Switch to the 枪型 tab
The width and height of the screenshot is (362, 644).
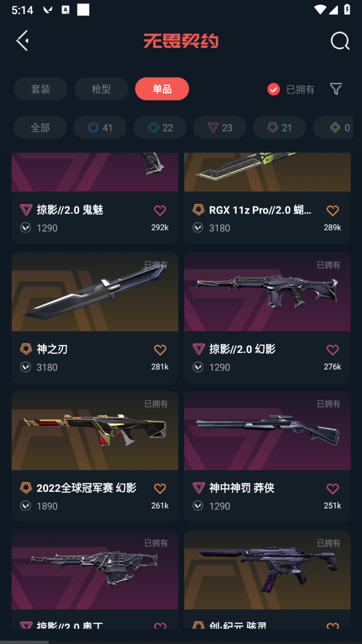[101, 89]
